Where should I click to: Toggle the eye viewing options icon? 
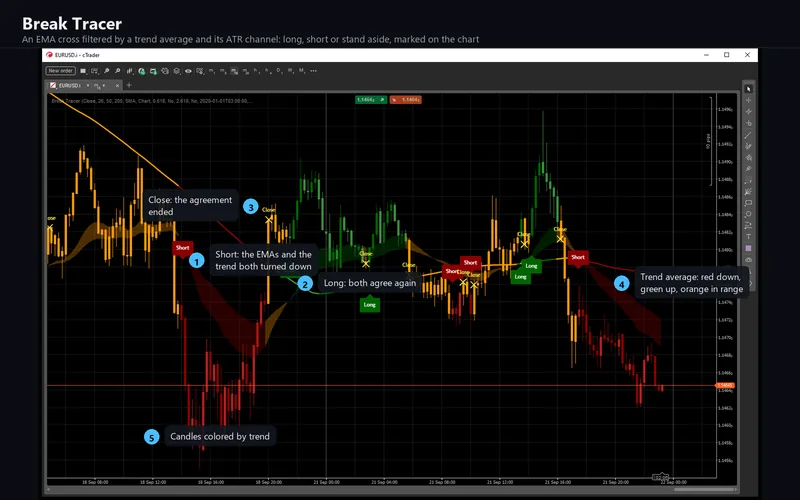[188, 71]
